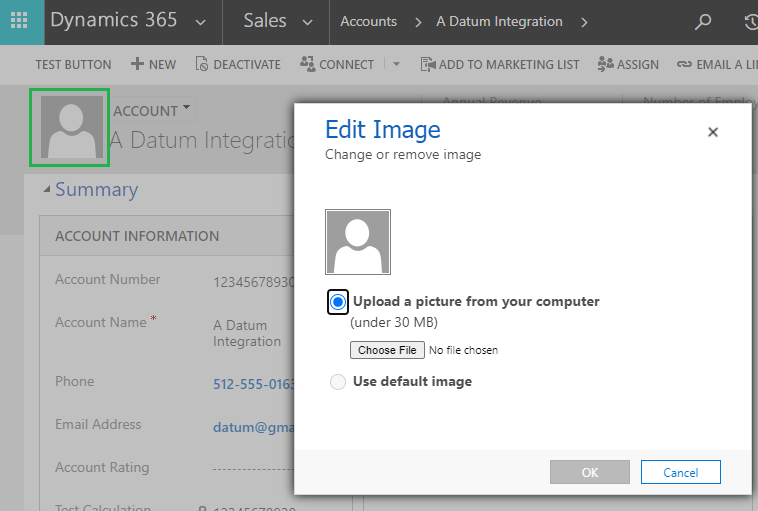The width and height of the screenshot is (758, 511).
Task: Click A Datum Integration breadcrumb
Action: (x=499, y=22)
